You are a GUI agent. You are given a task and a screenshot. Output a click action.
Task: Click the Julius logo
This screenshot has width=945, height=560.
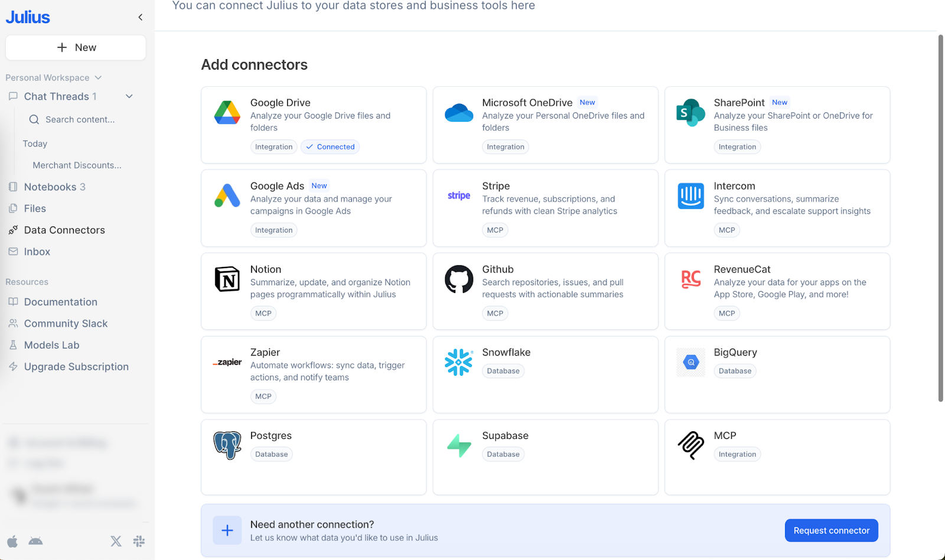click(28, 17)
